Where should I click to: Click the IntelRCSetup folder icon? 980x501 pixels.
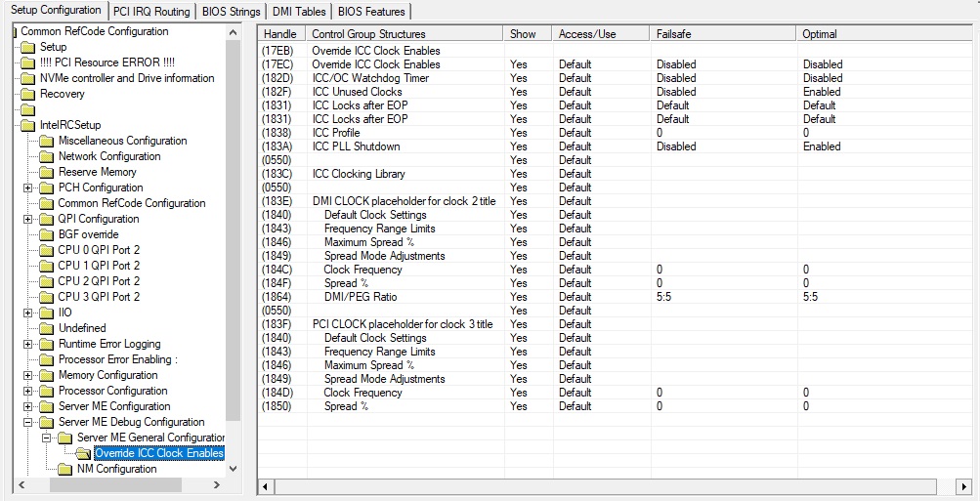coord(28,126)
